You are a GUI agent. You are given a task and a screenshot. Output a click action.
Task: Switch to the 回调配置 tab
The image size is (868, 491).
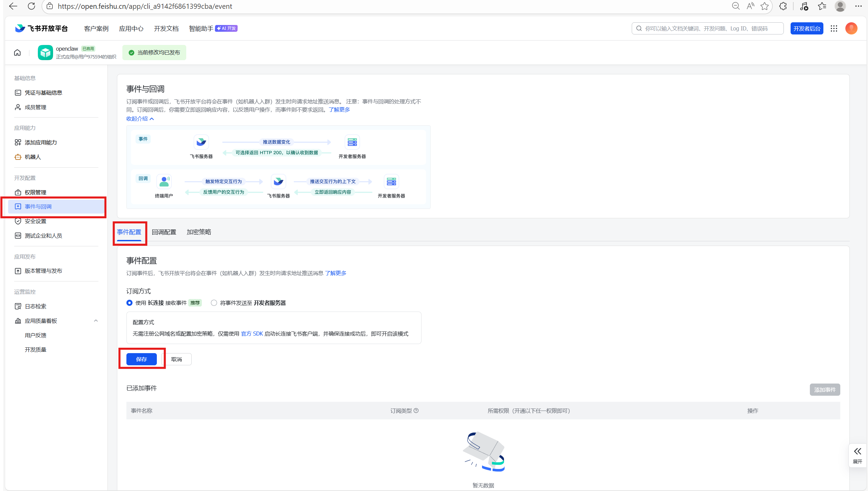click(x=164, y=232)
